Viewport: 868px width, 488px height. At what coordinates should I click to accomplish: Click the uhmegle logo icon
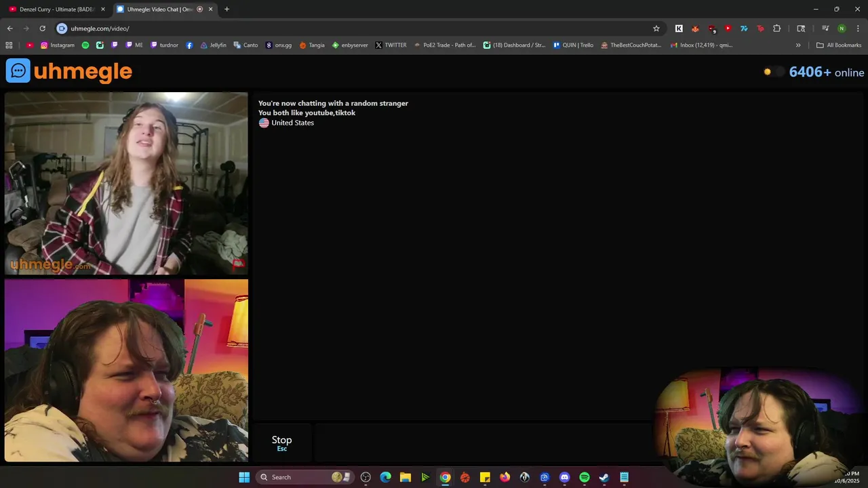[18, 71]
